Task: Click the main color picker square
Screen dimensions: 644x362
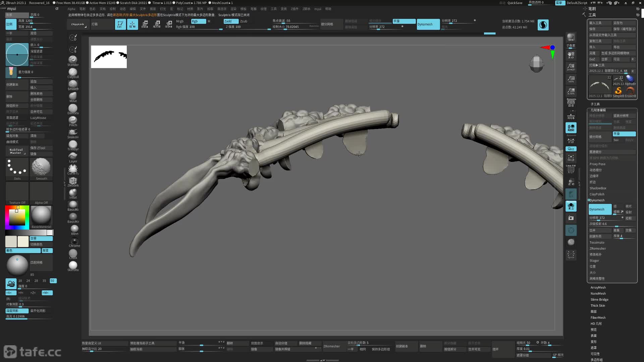Action: click(x=17, y=217)
